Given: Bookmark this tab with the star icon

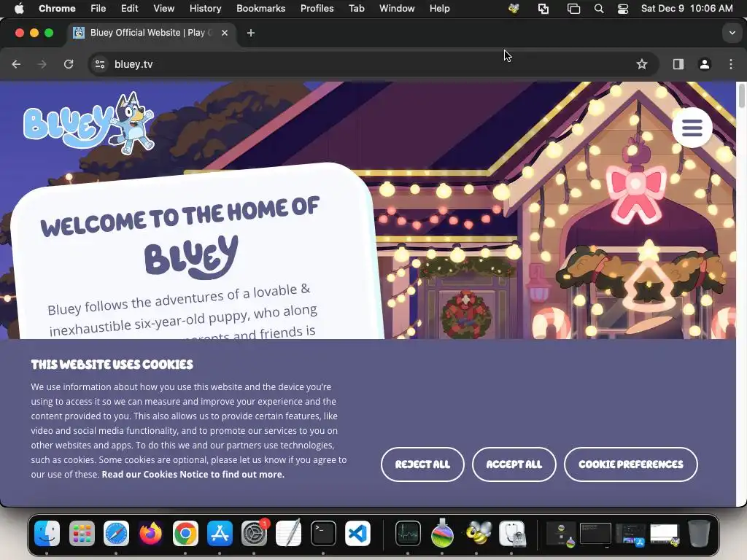Looking at the screenshot, I should pyautogui.click(x=642, y=64).
